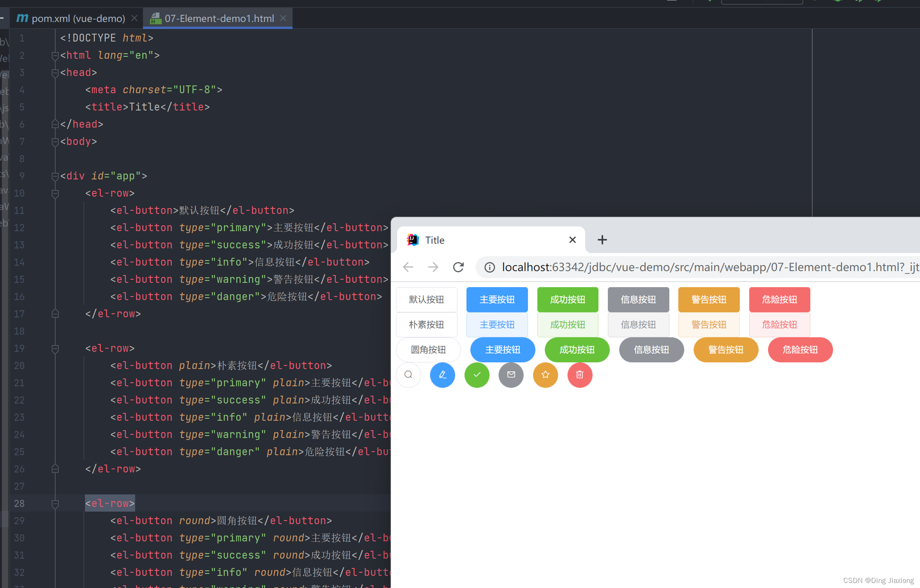Image resolution: width=920 pixels, height=588 pixels.
Task: Collapse the div app fold on line 9
Action: [x=55, y=176]
